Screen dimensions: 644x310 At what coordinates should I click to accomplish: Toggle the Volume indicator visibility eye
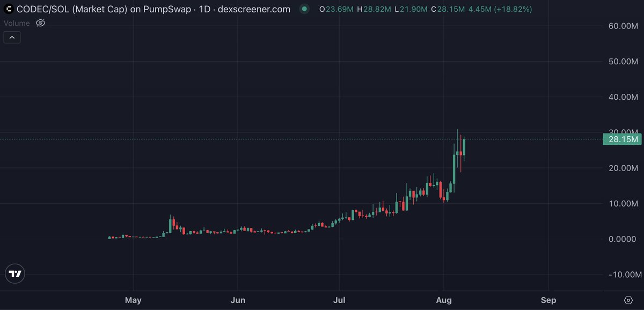point(41,23)
